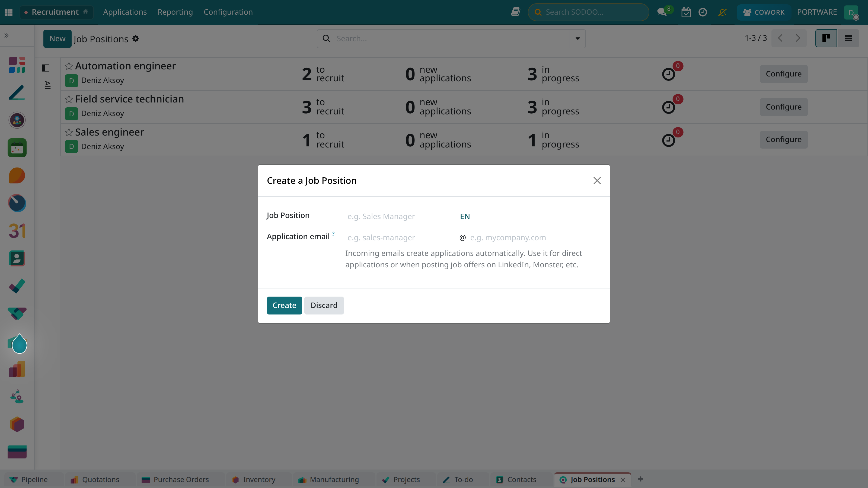Star the Automation engineer job position
Screen dimensions: 868x488
[x=69, y=66]
